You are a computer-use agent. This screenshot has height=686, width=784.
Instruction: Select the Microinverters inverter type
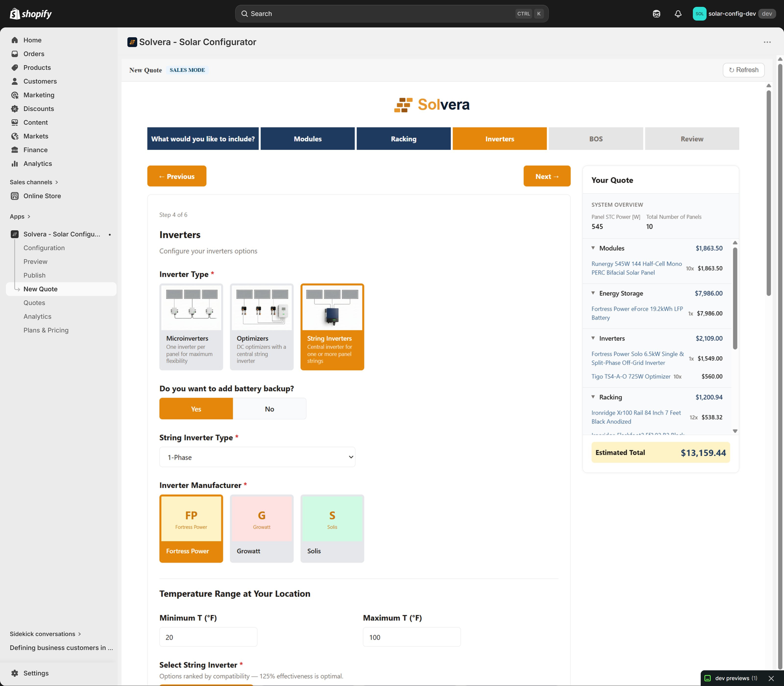click(x=191, y=327)
